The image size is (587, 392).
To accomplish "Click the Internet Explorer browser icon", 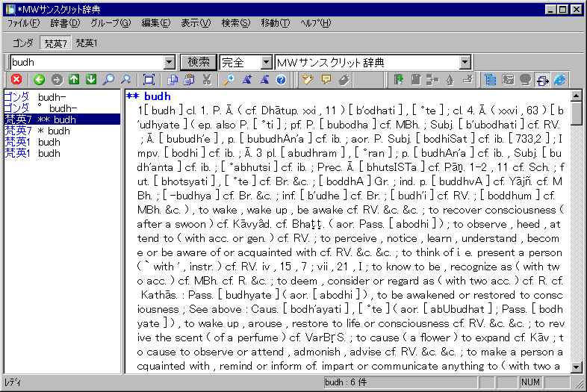I will tap(559, 79).
